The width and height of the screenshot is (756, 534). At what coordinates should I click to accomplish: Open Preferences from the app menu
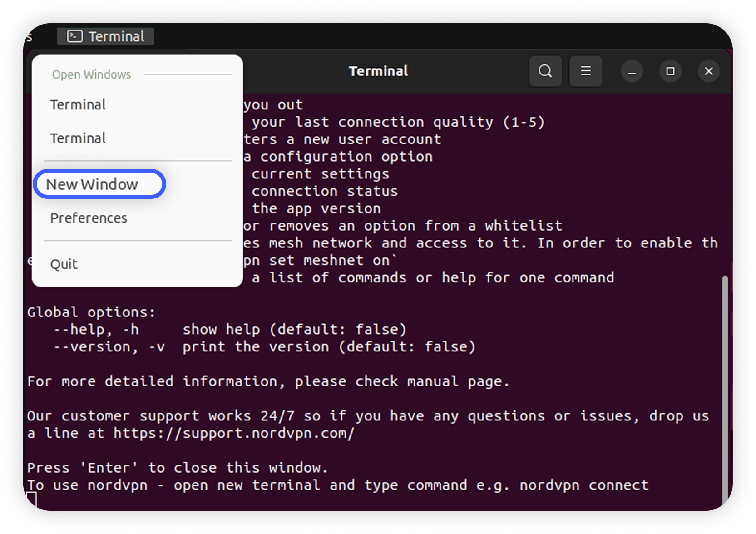pos(89,218)
